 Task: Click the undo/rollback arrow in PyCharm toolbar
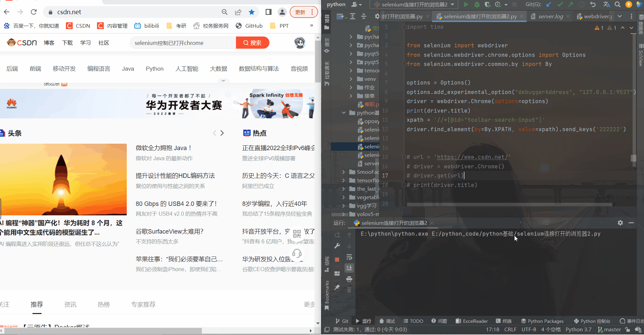(593, 4)
